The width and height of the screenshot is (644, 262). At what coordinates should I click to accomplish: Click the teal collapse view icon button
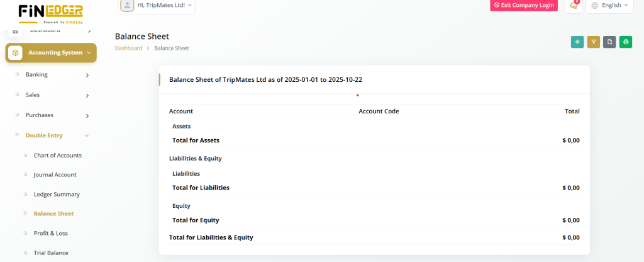click(577, 42)
